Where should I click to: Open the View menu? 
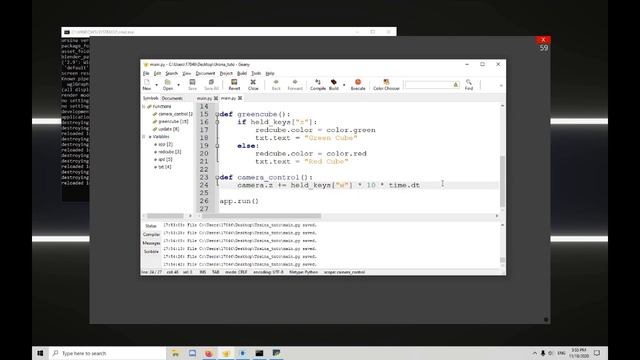[187, 73]
